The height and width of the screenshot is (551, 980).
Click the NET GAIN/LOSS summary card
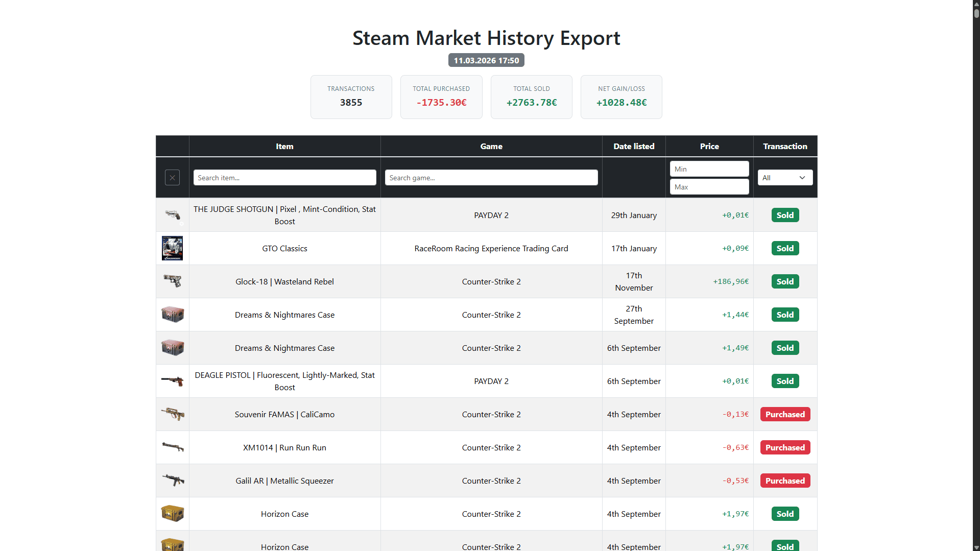[x=621, y=97]
